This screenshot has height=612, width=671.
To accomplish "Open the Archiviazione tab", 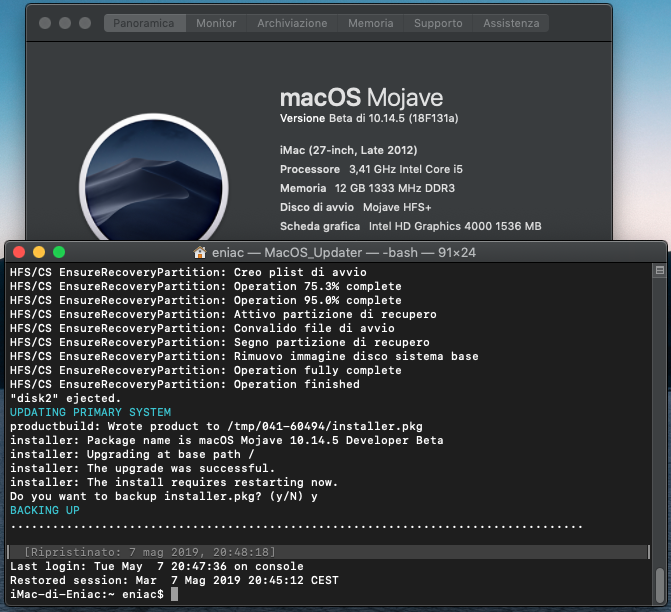I will click(292, 23).
